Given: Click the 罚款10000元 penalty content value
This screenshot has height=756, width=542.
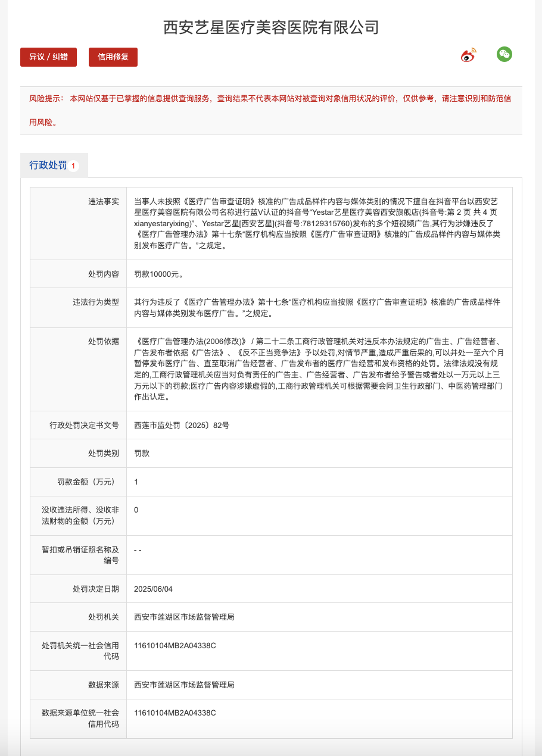Looking at the screenshot, I should (158, 274).
